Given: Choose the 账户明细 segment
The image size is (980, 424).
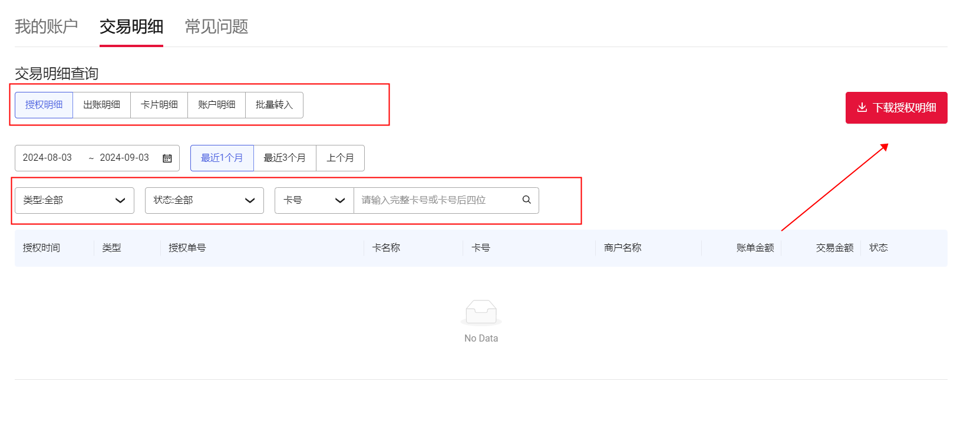Looking at the screenshot, I should click(x=216, y=105).
